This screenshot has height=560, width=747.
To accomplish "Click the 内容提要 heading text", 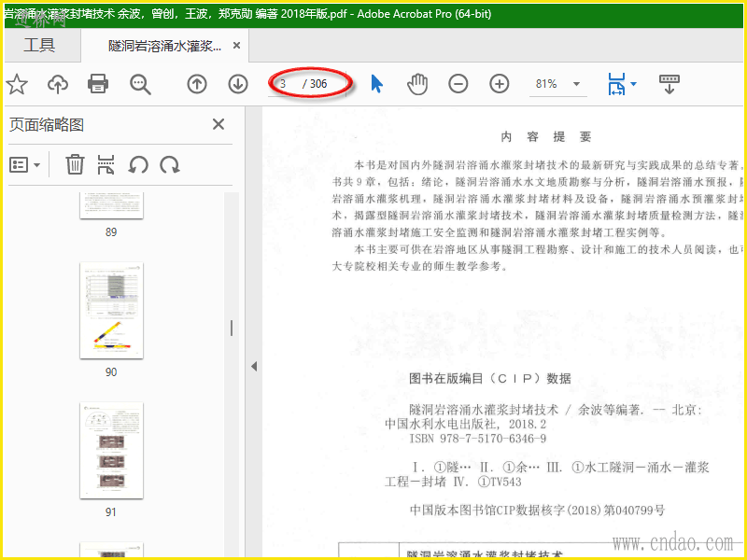I will point(546,137).
